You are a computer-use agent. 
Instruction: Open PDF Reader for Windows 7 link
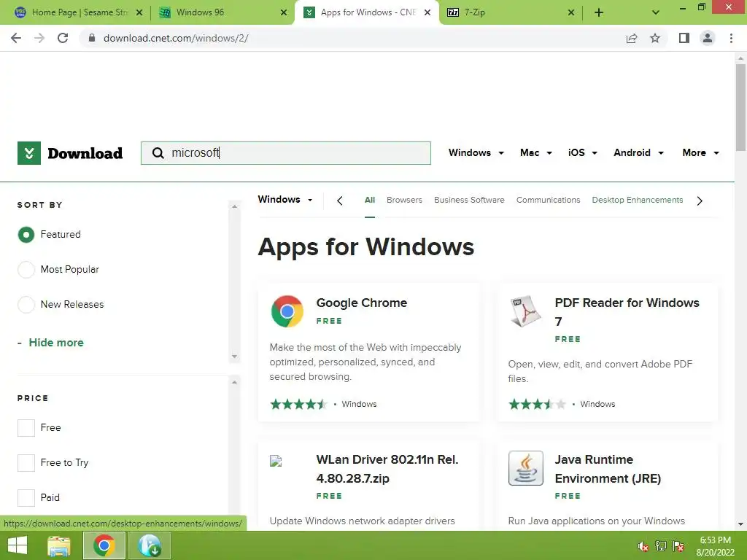click(x=627, y=312)
